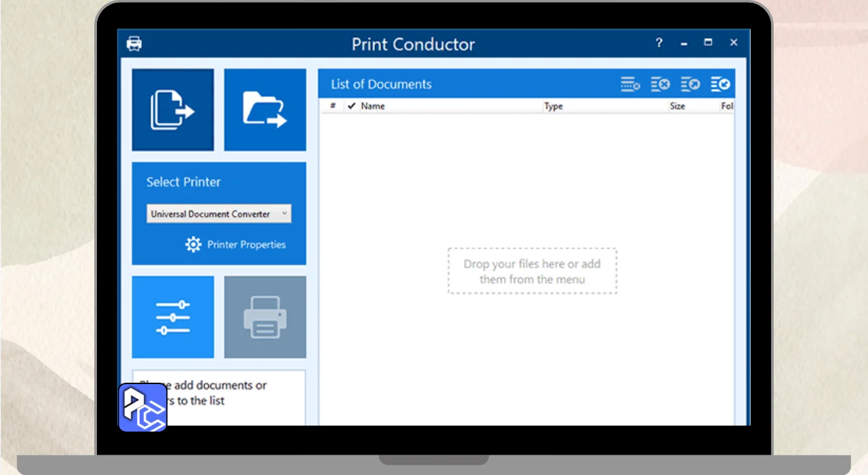Sort documents by Size column

click(677, 106)
